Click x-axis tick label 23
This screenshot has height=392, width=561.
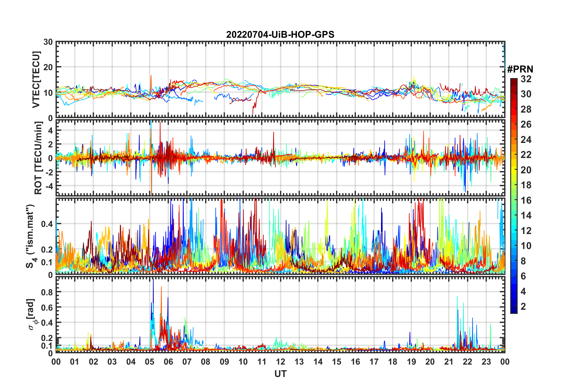[486, 362]
